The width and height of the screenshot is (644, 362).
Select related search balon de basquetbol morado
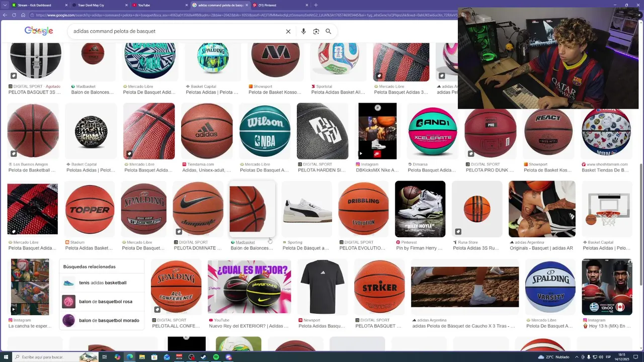click(103, 320)
